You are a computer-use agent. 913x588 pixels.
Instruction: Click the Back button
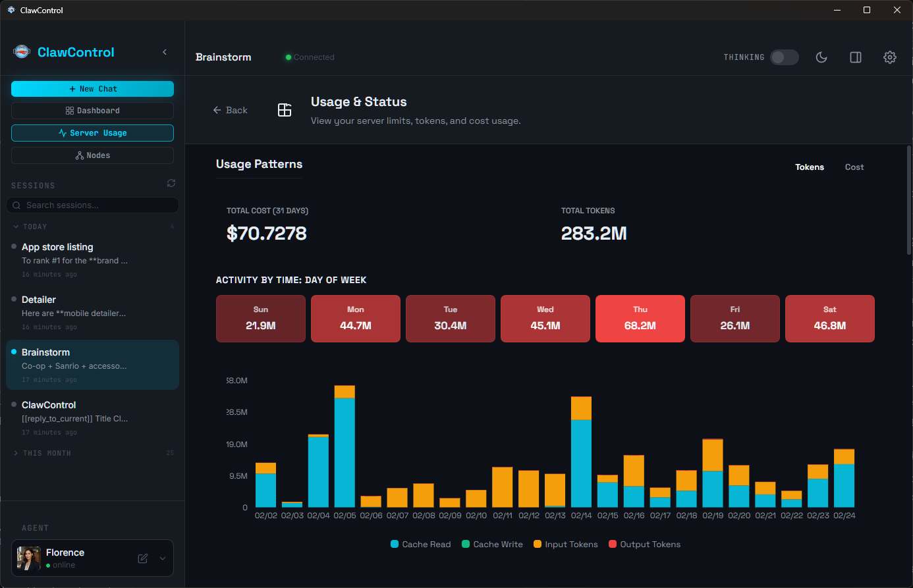click(x=230, y=110)
